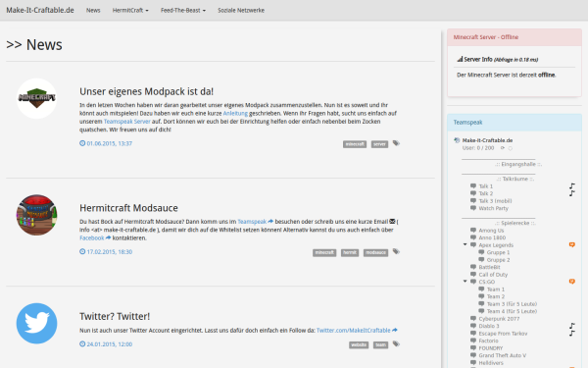Select the Gruppe 1 sub-channel
The width and height of the screenshot is (588, 368).
click(498, 252)
